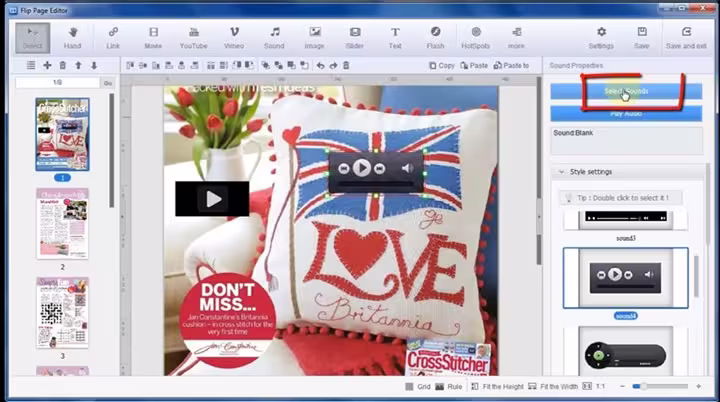This screenshot has width=720, height=402.
Task: Set zoom to 1:1
Action: click(x=594, y=387)
